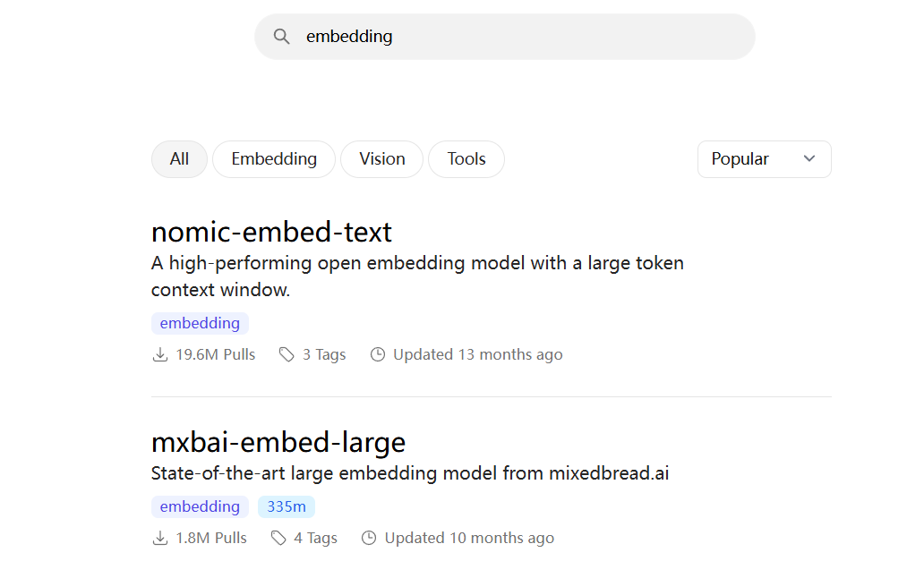Focus the search field containing embedding

tap(504, 37)
